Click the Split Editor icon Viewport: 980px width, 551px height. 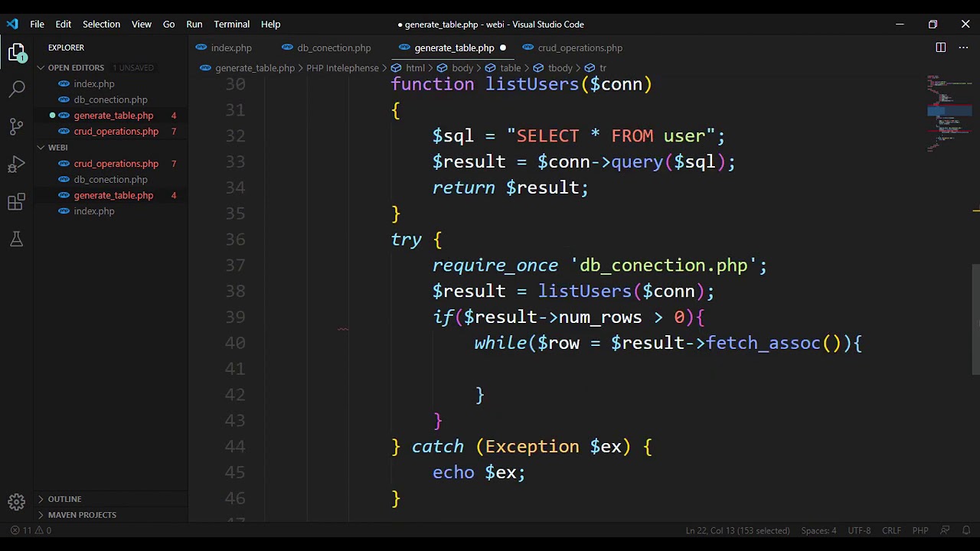point(940,47)
